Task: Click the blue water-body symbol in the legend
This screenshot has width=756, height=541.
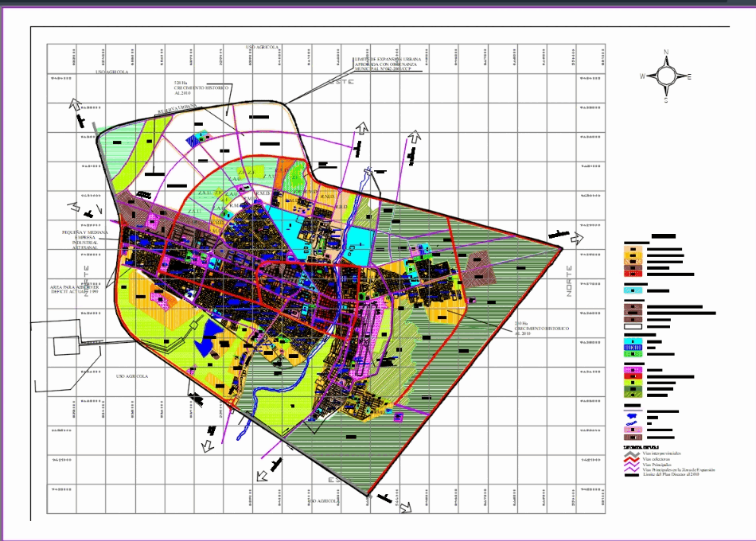Action: (632, 418)
